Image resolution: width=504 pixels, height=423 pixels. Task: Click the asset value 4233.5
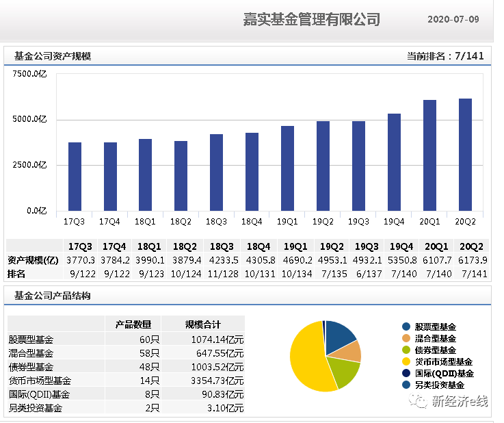[224, 260]
